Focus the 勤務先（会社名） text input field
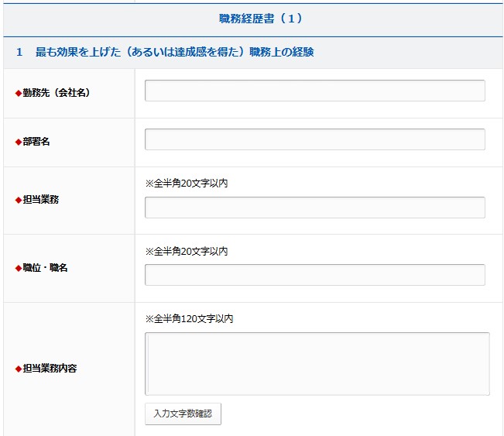The height and width of the screenshot is (436, 504). 314,91
